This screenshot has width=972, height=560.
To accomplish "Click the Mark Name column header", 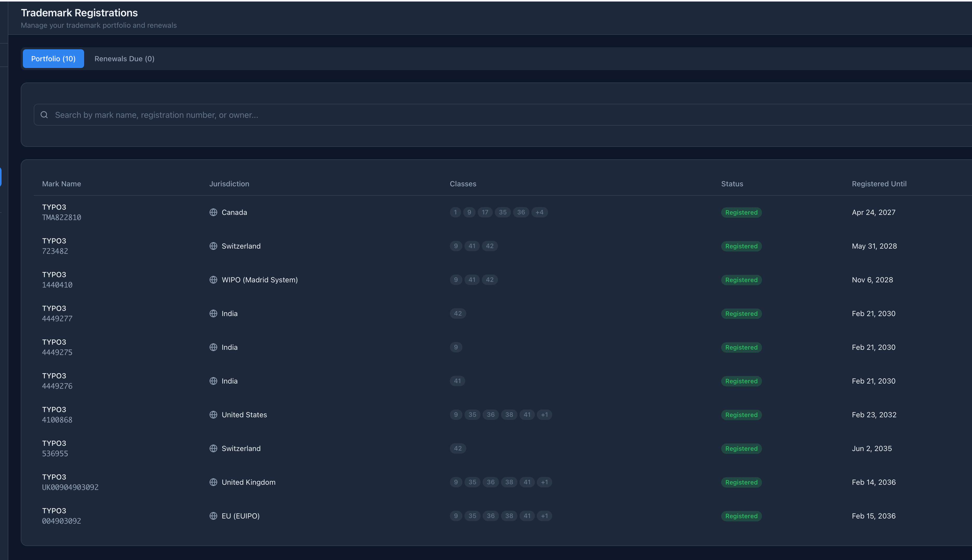I will [62, 184].
